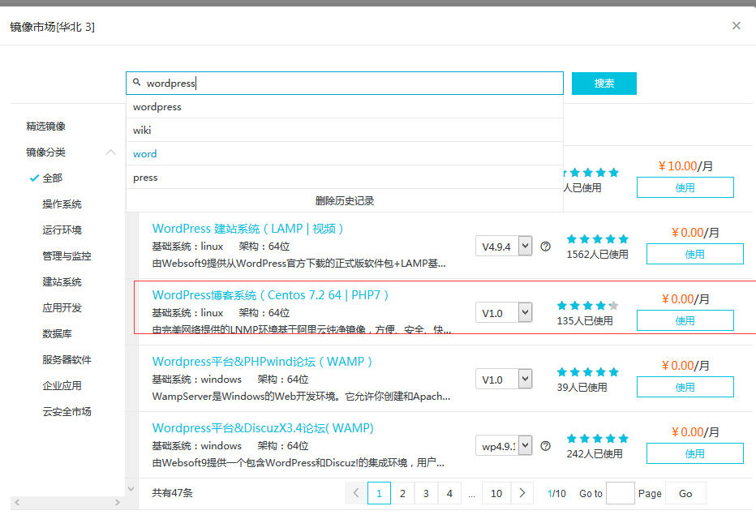756x532 pixels.
Task: Select 'word' search suggestion
Action: click(345, 154)
